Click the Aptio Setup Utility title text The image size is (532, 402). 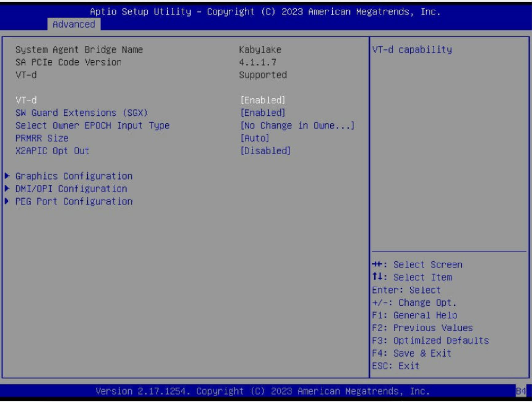(265, 12)
